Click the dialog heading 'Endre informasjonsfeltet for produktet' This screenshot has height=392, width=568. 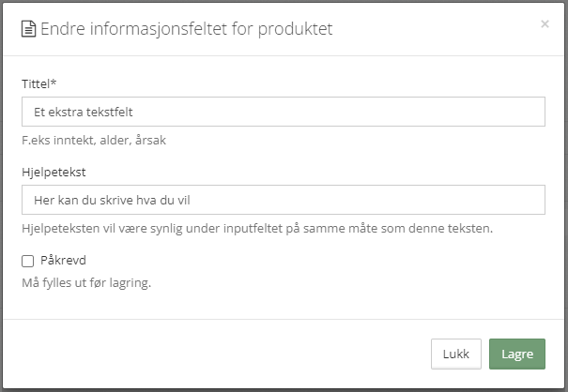[187, 29]
